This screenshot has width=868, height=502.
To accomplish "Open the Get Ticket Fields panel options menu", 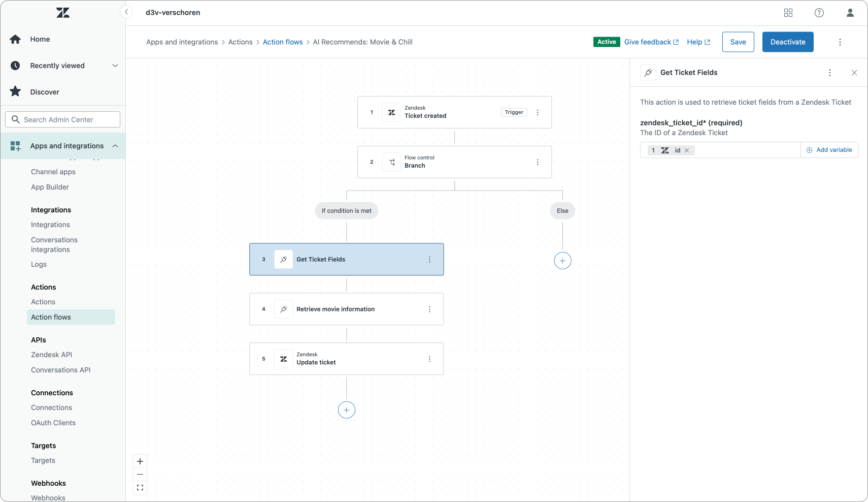I will pos(830,73).
